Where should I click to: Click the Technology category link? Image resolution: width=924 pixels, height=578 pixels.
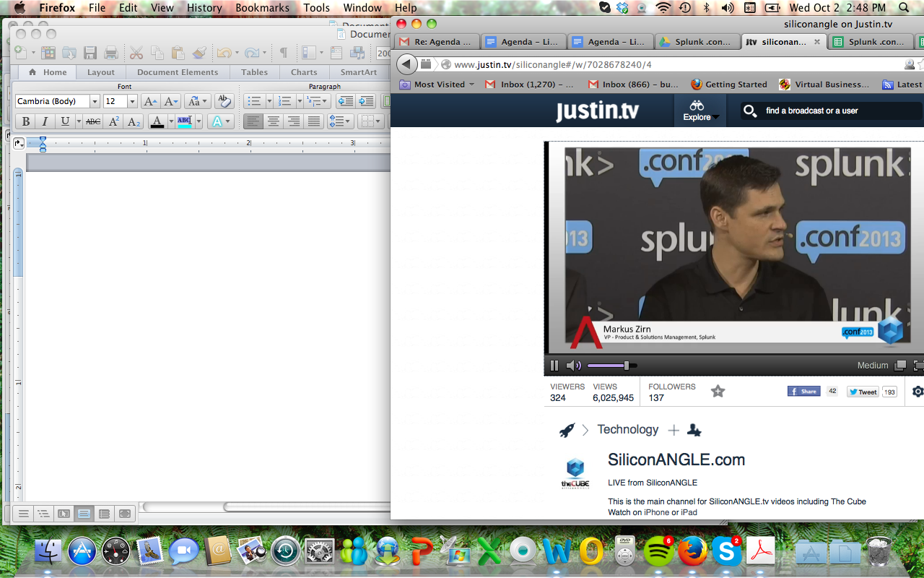628,430
